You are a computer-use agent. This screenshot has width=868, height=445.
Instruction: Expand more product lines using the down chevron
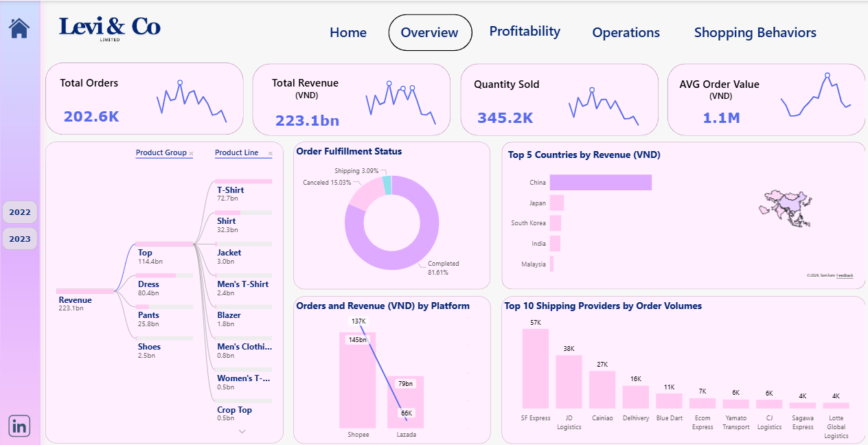242,432
